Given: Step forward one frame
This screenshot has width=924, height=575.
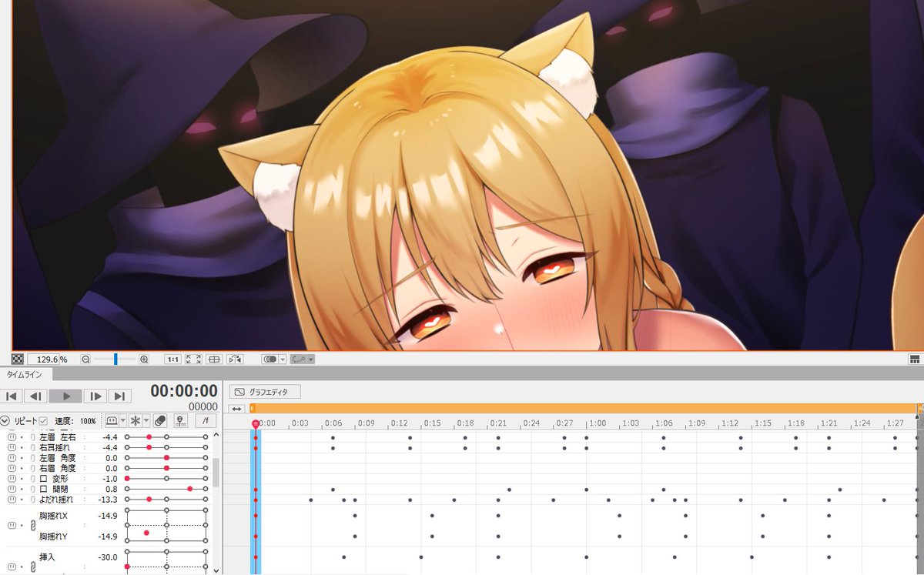Looking at the screenshot, I should point(95,396).
